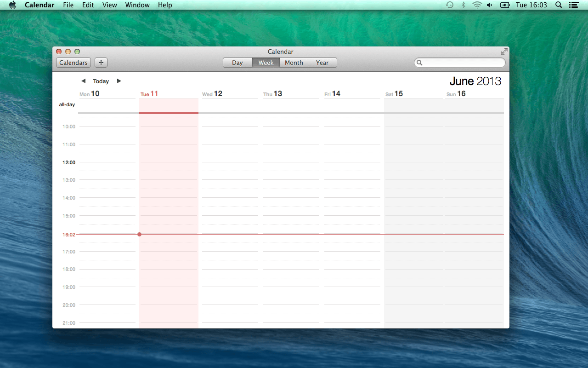Viewport: 588px width, 368px height.
Task: Go to previous week arrow
Action: pyautogui.click(x=83, y=81)
